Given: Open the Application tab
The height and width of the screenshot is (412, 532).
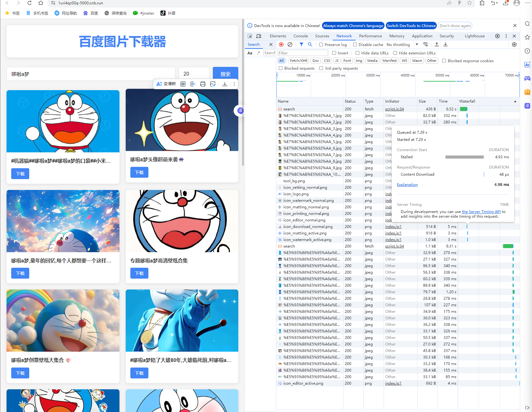Looking at the screenshot, I should coord(422,36).
